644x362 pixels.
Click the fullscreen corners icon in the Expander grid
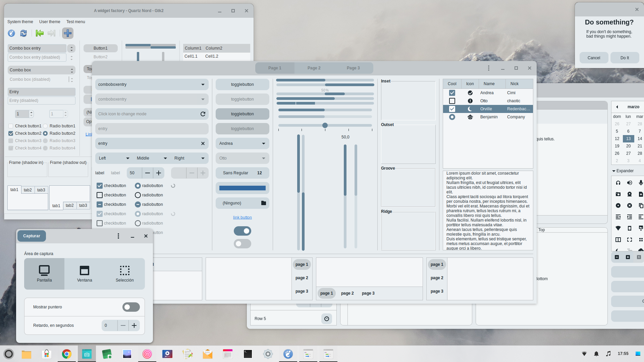coord(630,240)
